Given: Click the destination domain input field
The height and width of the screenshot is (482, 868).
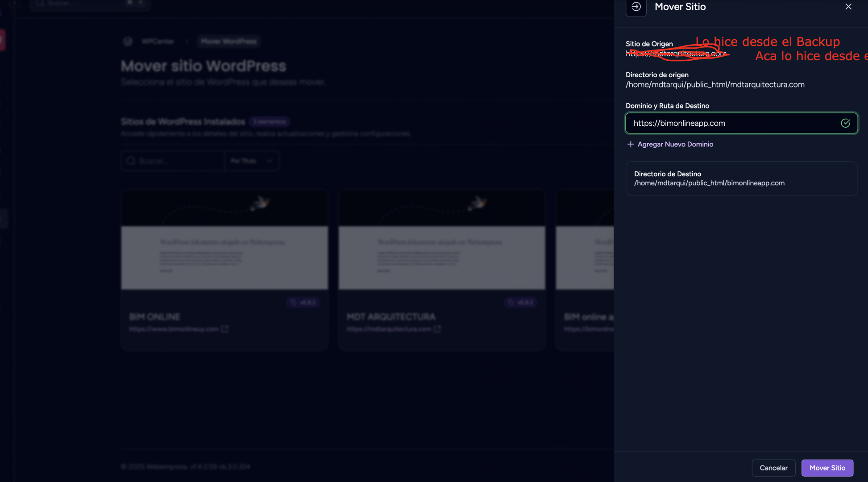Looking at the screenshot, I should coord(732,123).
